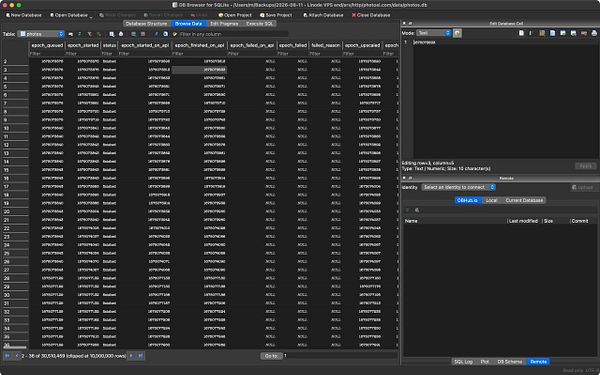This screenshot has width=600, height=375.
Task: Click the Go to row number input field
Action: tap(341, 356)
